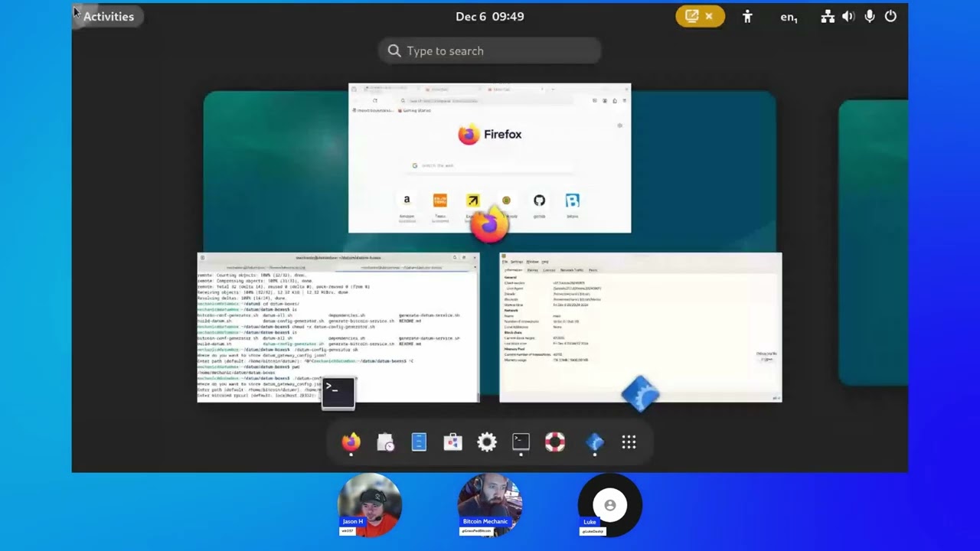Screen dimensions: 980x551
Task: Select the terminal window thumbnail
Action: [338, 327]
